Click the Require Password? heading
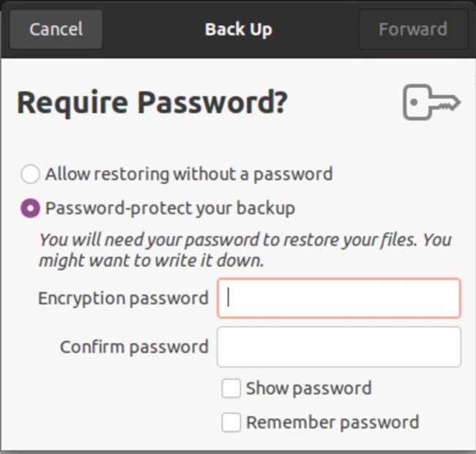476x454 pixels. [152, 103]
